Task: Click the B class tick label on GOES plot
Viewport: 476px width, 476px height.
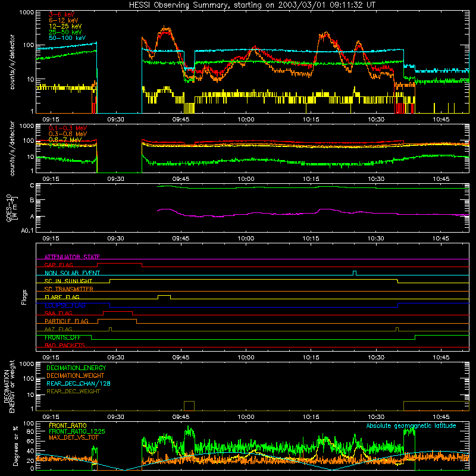Action: [x=32, y=200]
